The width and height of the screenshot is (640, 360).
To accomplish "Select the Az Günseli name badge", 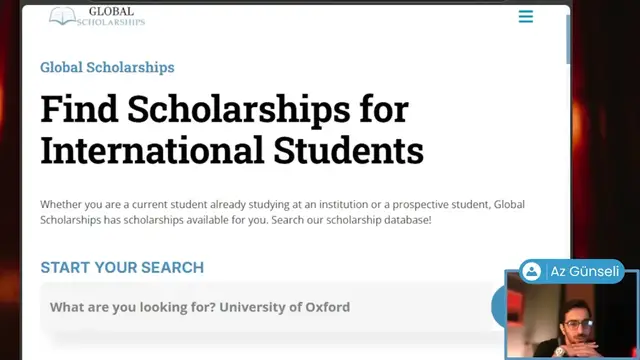I will (572, 271).
